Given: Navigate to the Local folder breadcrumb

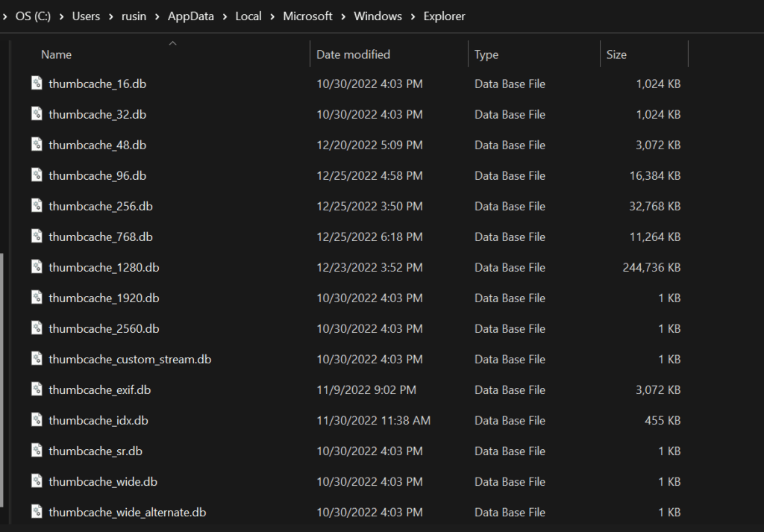Looking at the screenshot, I should pyautogui.click(x=248, y=16).
